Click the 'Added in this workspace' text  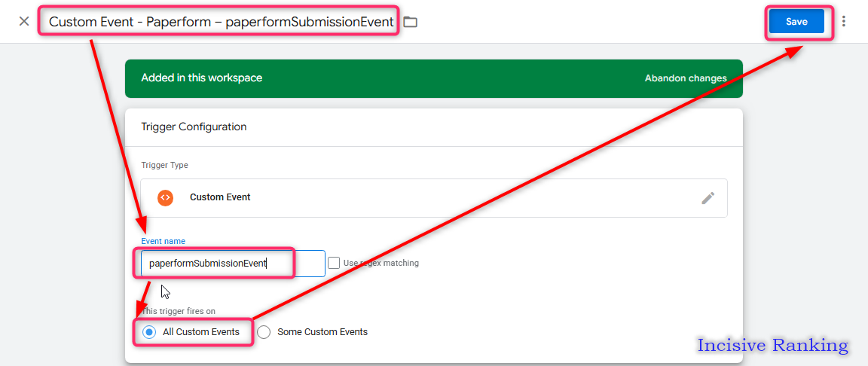[201, 78]
